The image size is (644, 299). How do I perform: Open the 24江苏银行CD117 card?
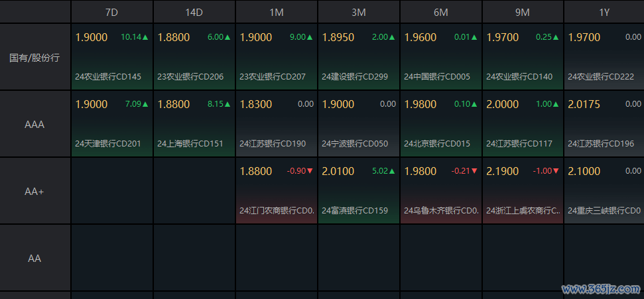click(x=523, y=123)
